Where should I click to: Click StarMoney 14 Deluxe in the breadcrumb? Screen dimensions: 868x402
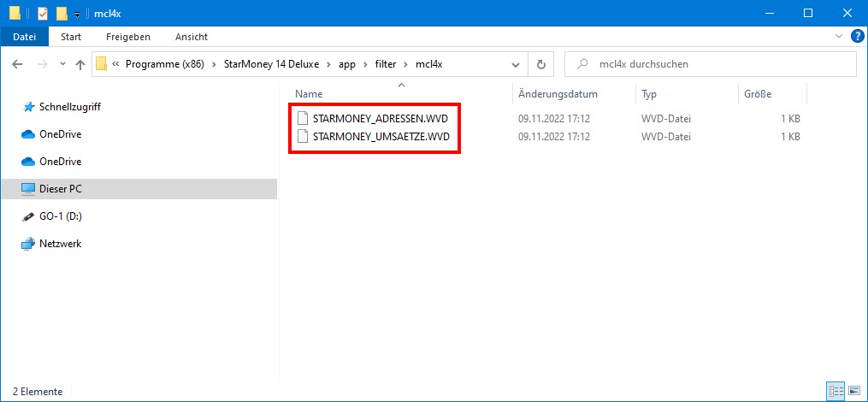point(271,64)
